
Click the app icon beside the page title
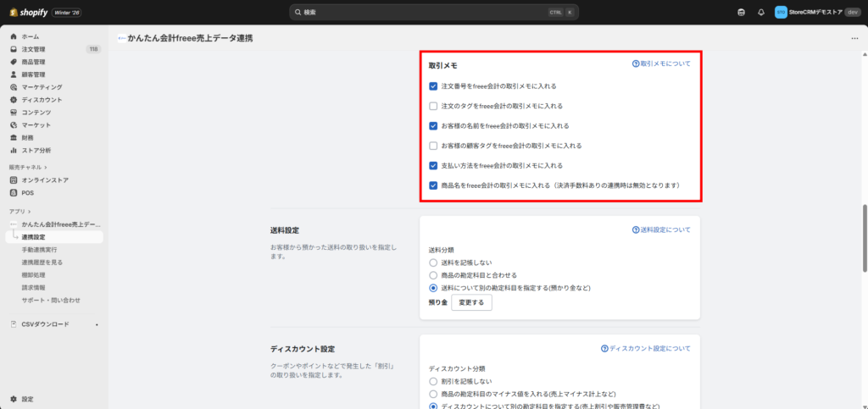[x=121, y=39]
